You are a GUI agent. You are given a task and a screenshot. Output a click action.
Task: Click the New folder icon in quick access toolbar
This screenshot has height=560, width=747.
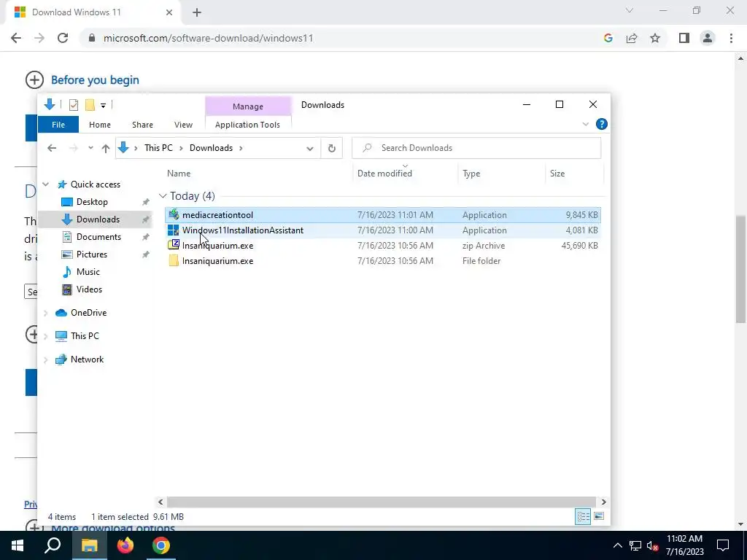click(x=90, y=105)
